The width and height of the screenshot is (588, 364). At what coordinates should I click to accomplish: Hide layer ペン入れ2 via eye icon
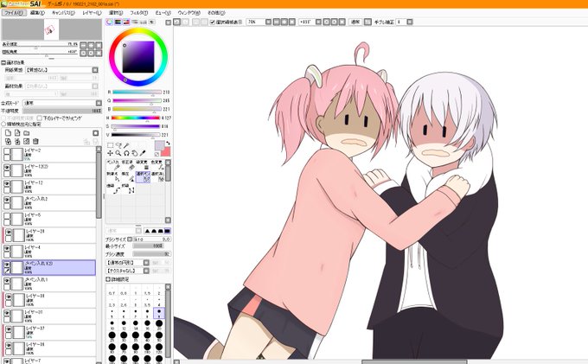[x=7, y=201]
